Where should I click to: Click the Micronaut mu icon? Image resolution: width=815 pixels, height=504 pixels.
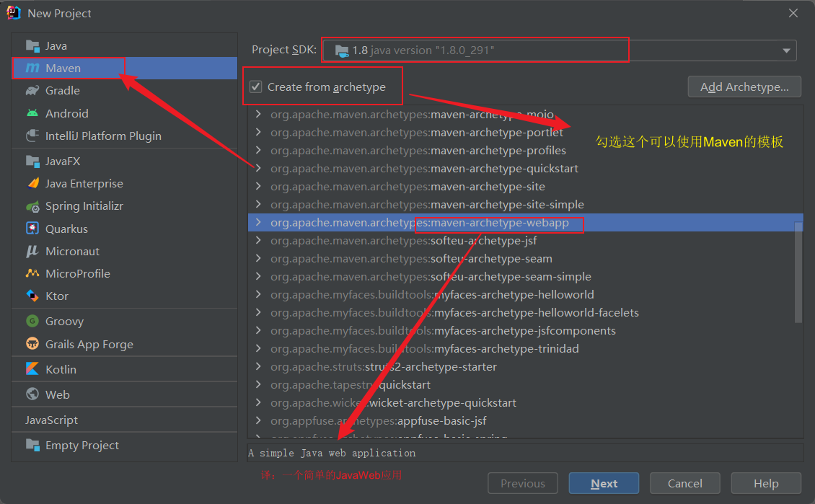coord(32,251)
